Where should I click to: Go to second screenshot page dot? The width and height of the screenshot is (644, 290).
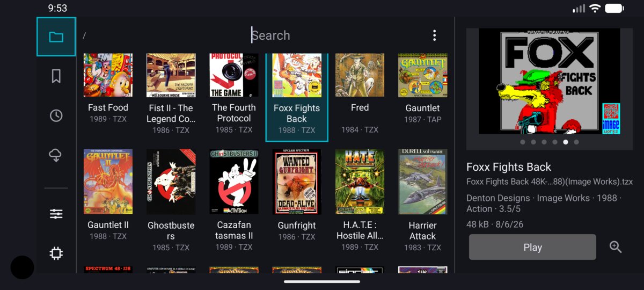533,142
